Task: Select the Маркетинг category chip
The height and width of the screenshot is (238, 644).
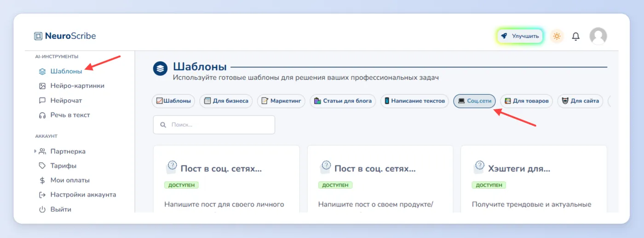Action: pos(281,101)
